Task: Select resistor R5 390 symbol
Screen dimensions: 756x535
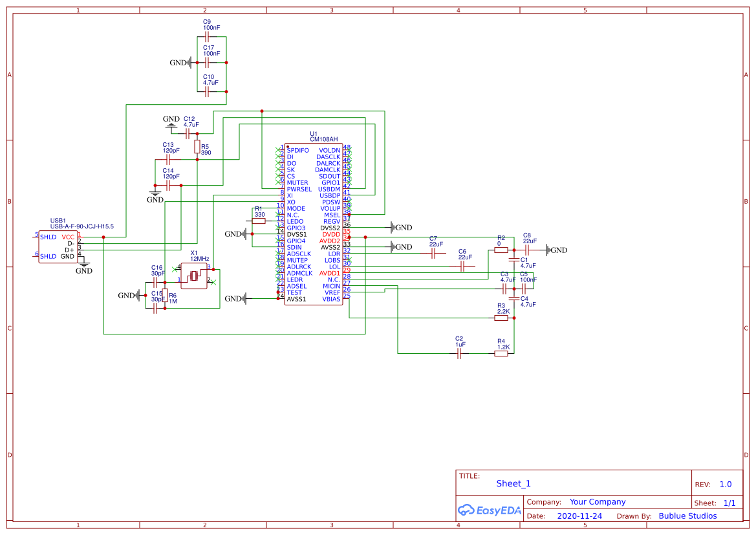Action: pos(197,147)
